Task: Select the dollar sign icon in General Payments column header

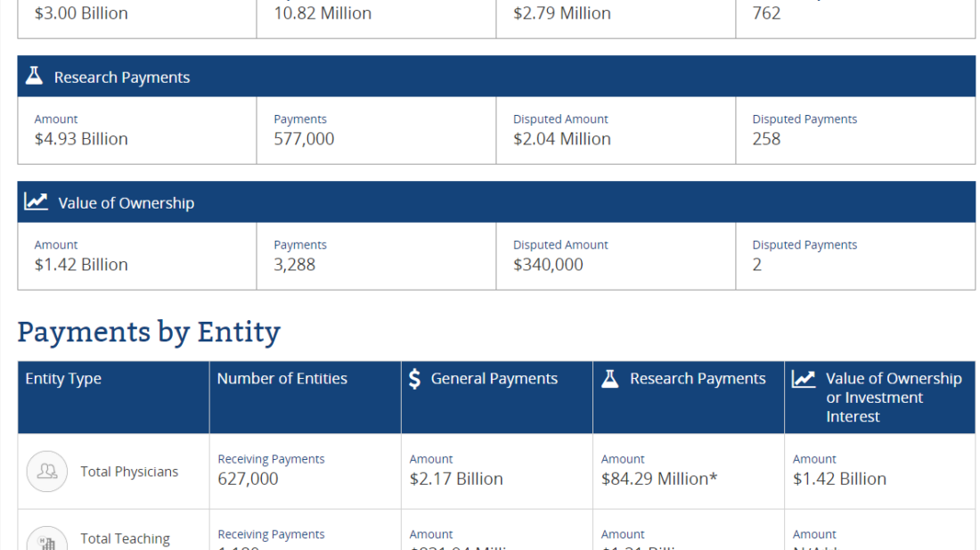Action: pos(415,378)
